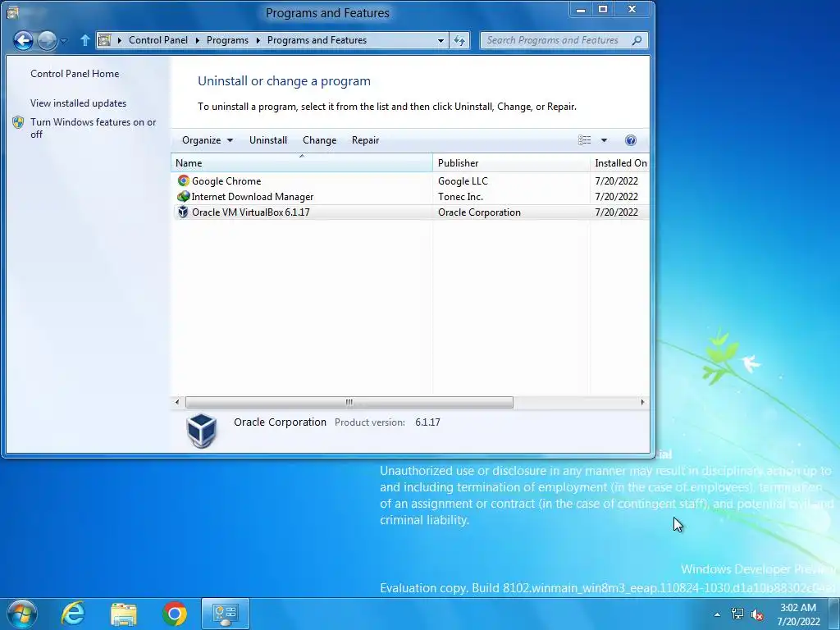840x630 pixels.
Task: Go back with the blue Back arrow
Action: (x=23, y=40)
